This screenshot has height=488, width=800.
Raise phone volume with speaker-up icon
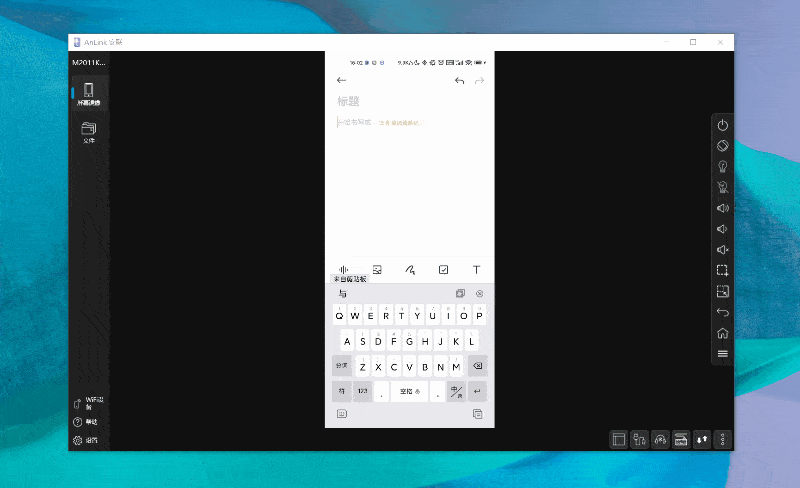(x=722, y=208)
